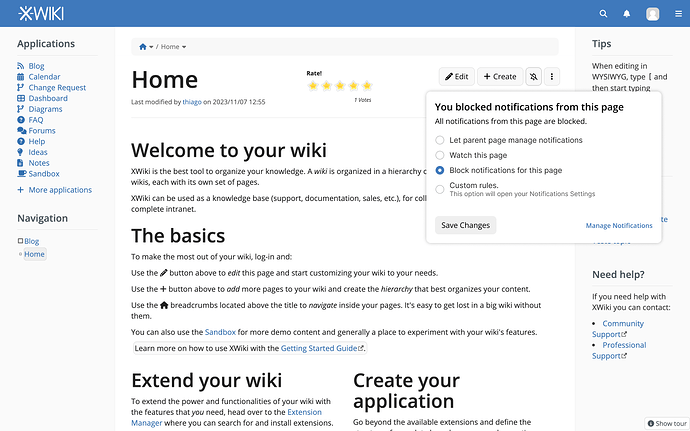The width and height of the screenshot is (690, 431).
Task: Choose the Custom rules radio option
Action: [x=440, y=187]
